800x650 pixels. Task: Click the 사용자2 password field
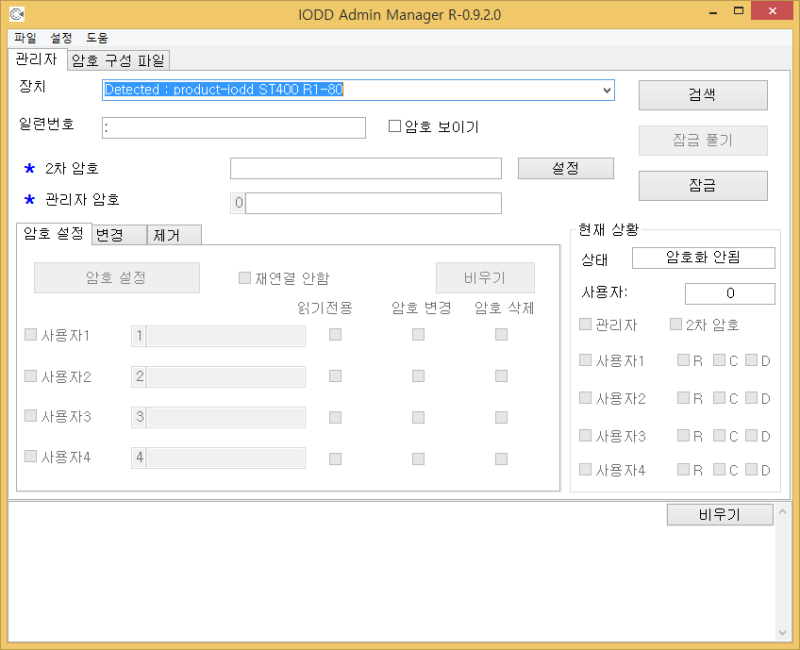click(226, 377)
